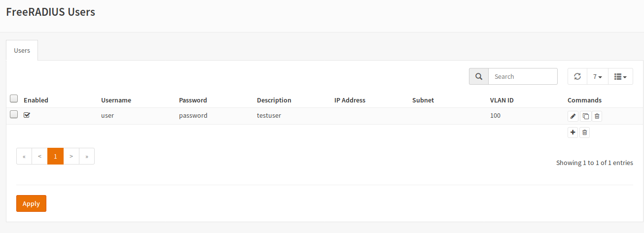
Task: Click the pencil edit icon for user
Action: (572, 116)
